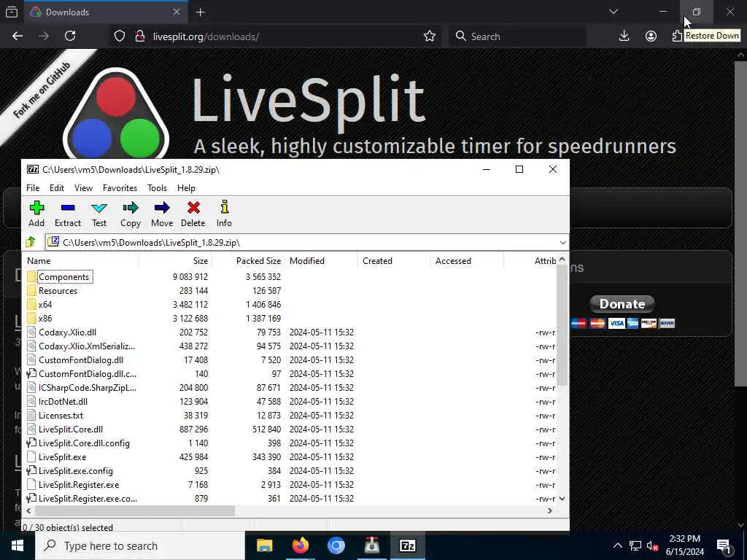Expand the list all tabs chevron
747x560 pixels.
614,12
